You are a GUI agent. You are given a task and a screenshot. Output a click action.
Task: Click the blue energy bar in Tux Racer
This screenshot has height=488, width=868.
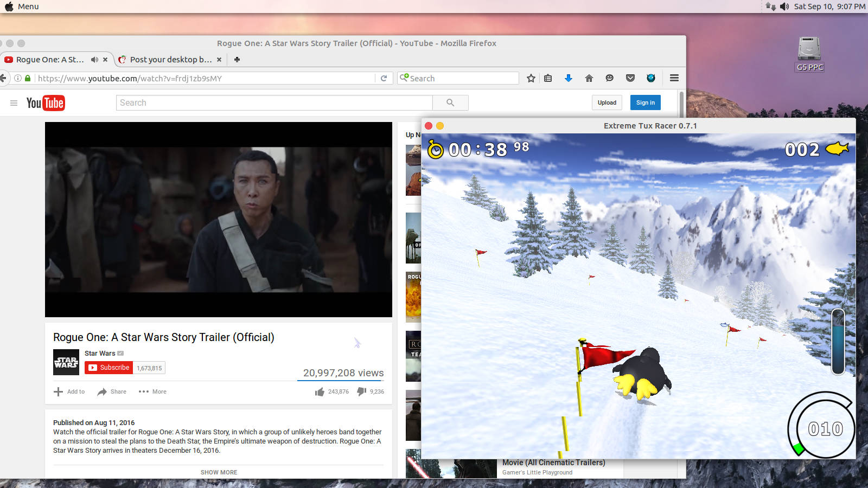(x=838, y=342)
